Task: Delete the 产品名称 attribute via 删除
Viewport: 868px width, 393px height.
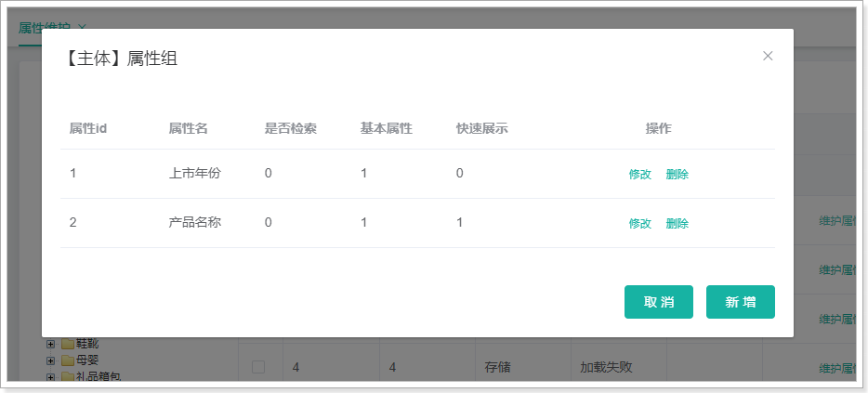Action: coord(677,223)
